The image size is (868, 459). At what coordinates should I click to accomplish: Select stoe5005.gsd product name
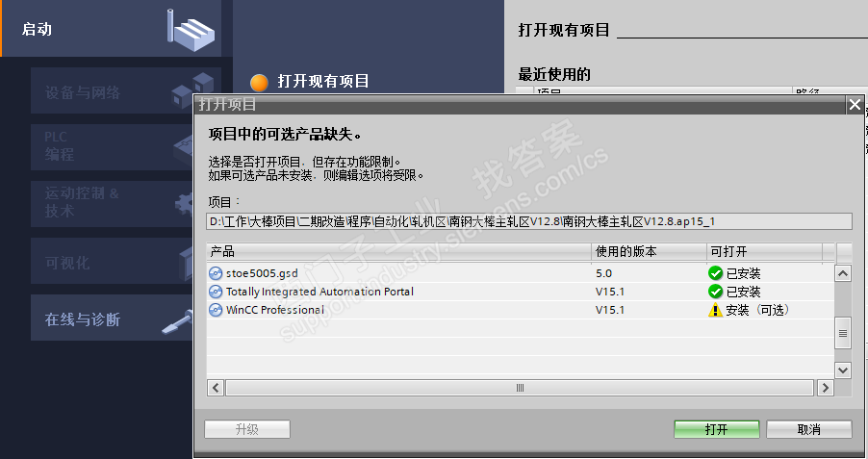click(262, 273)
